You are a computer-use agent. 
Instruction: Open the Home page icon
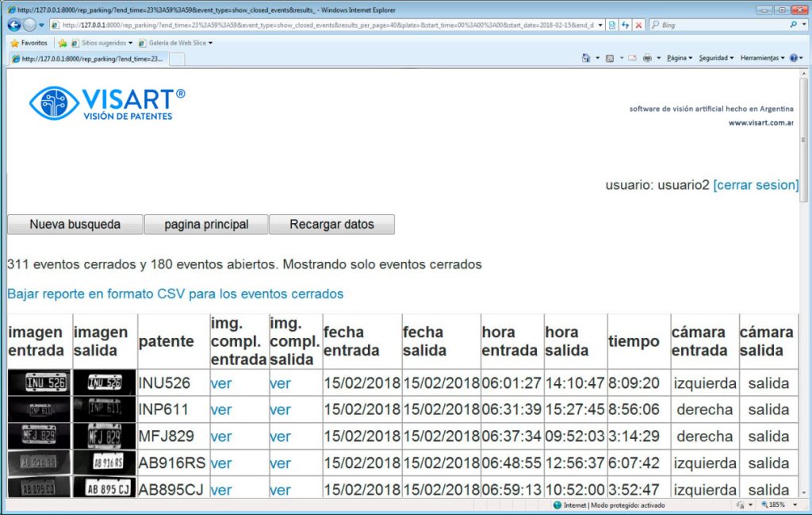[586, 58]
